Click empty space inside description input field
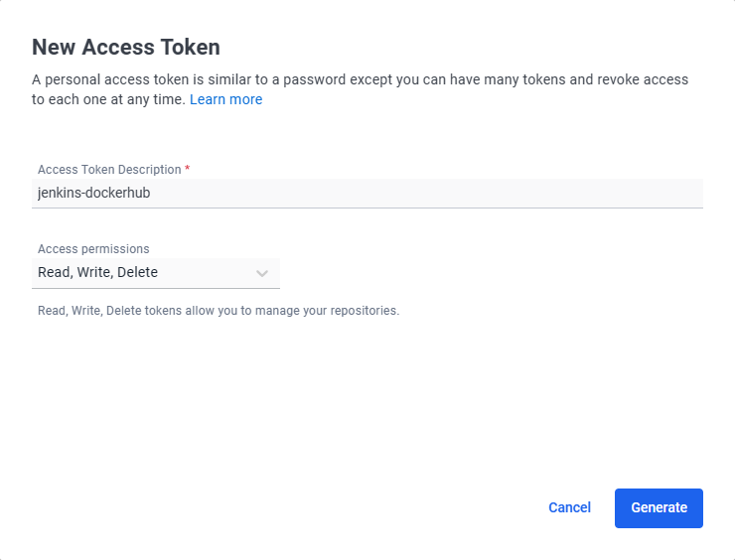Viewport: 735px width, 560px height. pyautogui.click(x=422, y=193)
